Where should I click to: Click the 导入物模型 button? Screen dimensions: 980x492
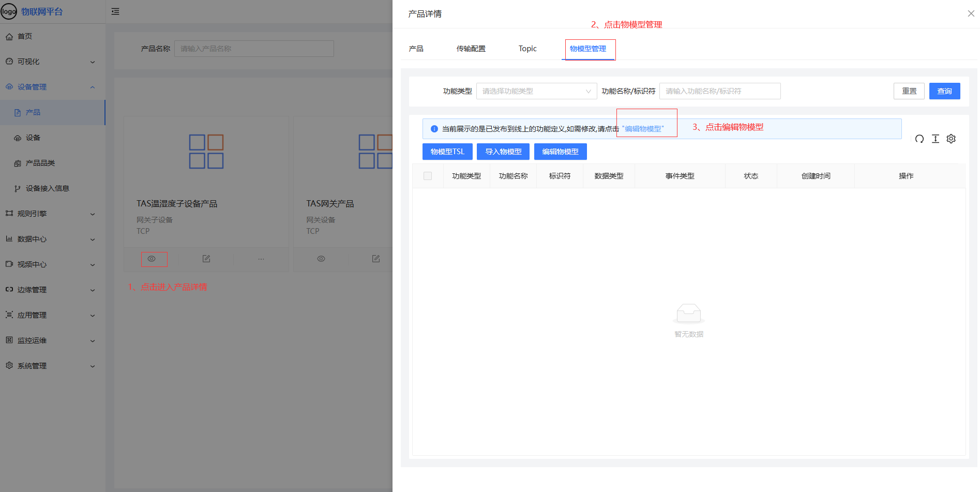(x=503, y=152)
